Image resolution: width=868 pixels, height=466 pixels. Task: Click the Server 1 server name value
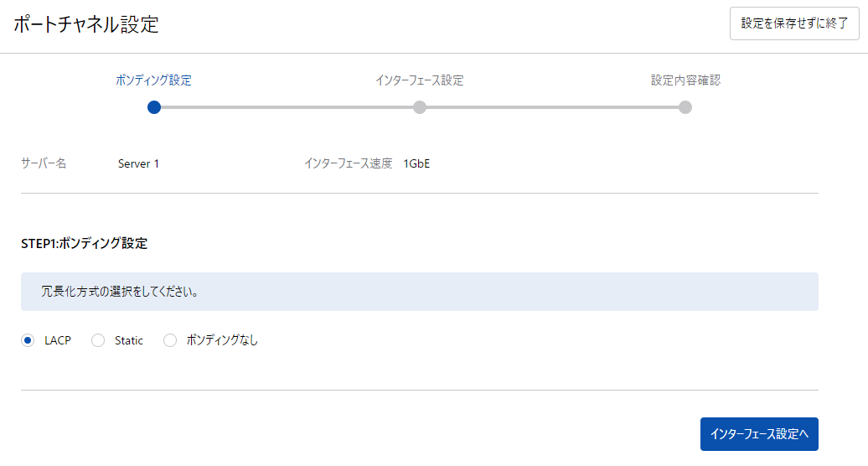[138, 163]
